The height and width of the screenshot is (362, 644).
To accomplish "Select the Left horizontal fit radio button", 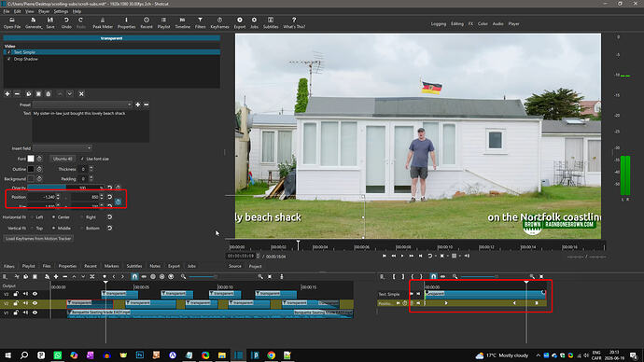I will point(33,217).
